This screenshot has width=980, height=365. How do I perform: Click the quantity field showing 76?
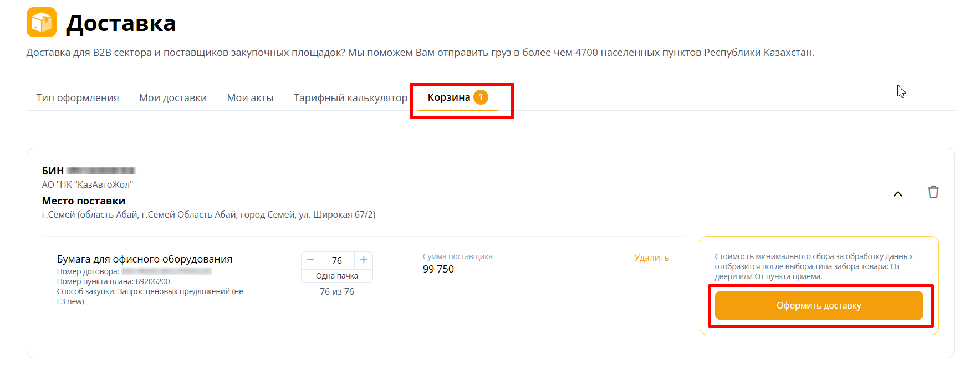pos(337,260)
